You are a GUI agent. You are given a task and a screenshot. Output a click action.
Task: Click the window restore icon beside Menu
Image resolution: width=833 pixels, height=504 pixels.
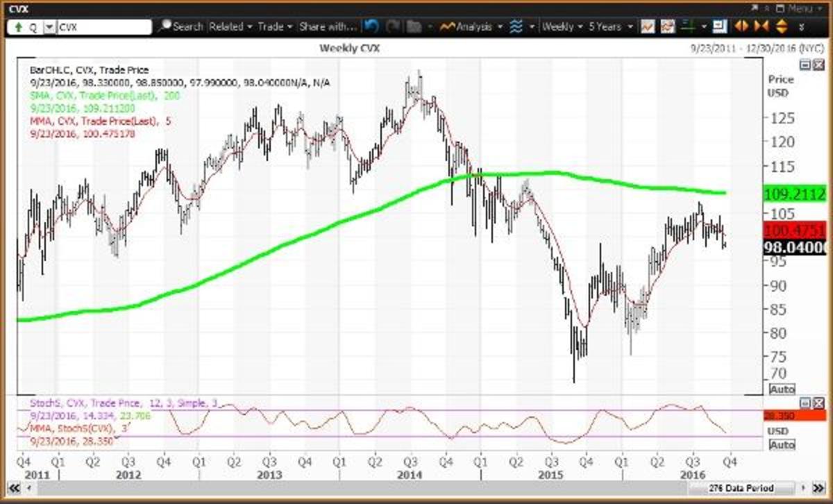pos(780,8)
